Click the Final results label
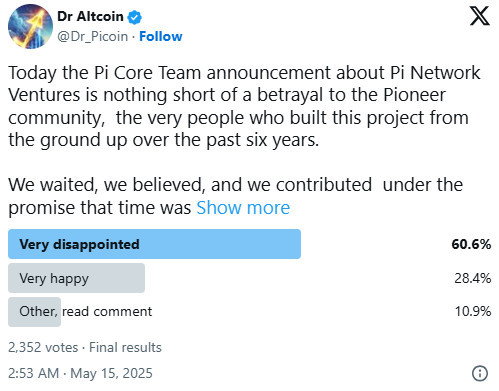This screenshot has height=391, width=499. tap(125, 347)
